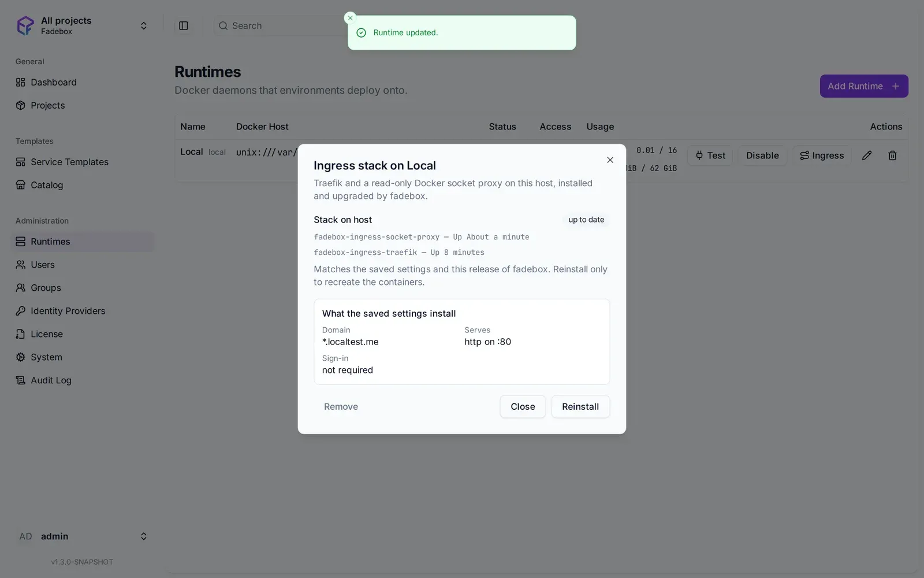This screenshot has width=924, height=578.
Task: Open Dashboard in sidebar
Action: pos(83,82)
